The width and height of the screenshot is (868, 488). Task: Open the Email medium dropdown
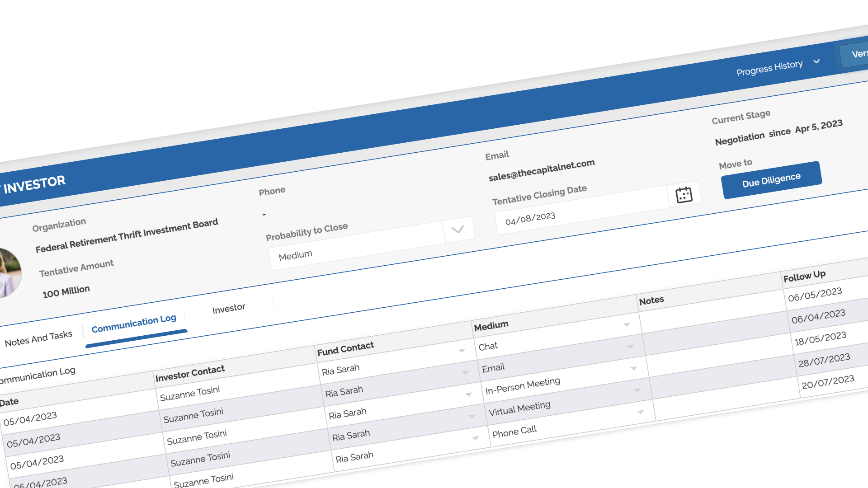click(x=633, y=368)
